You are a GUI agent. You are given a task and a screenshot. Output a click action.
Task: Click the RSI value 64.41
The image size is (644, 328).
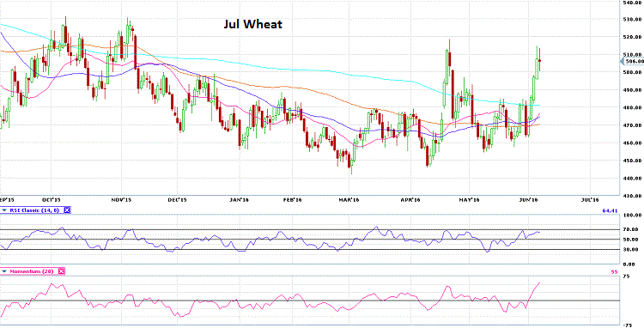(610, 210)
